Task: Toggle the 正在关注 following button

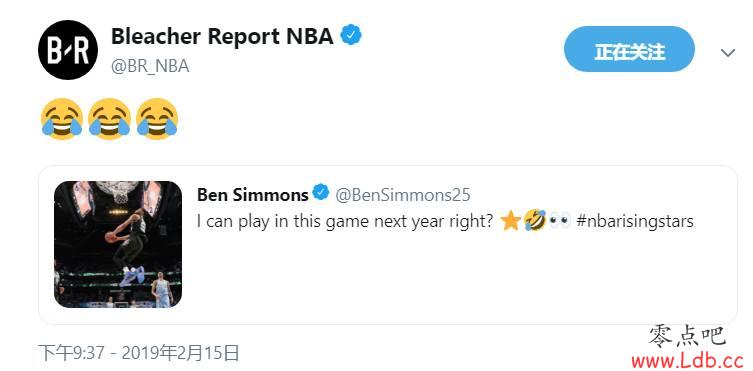Action: (629, 49)
